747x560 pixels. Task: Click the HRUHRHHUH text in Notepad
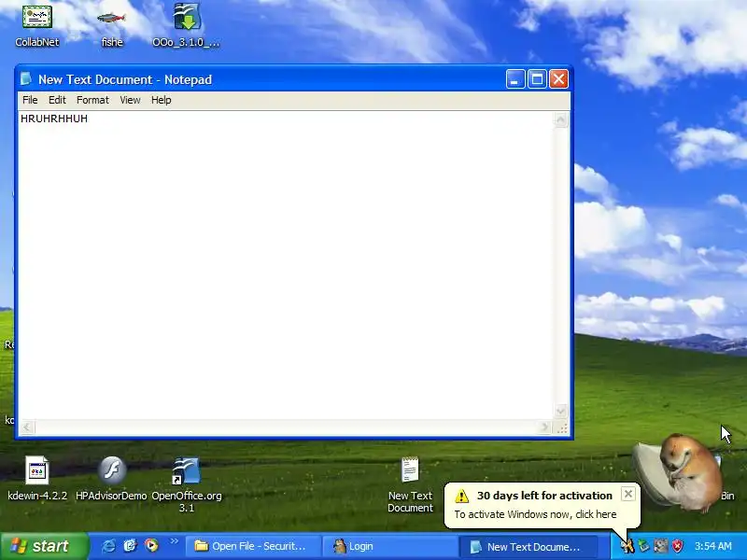[x=54, y=119]
